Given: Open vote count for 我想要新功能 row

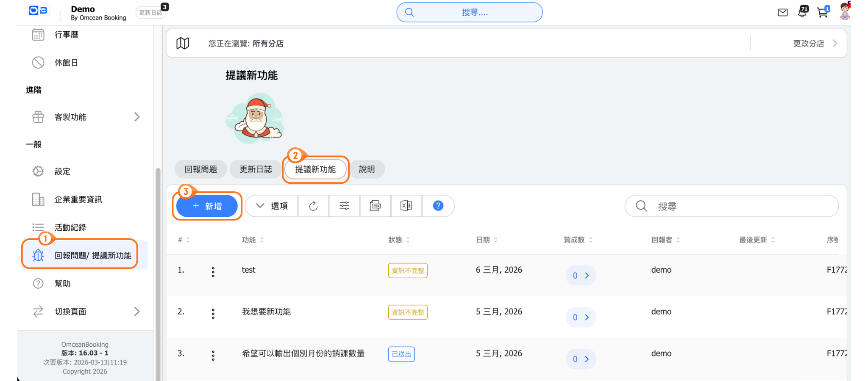Looking at the screenshot, I should [581, 317].
